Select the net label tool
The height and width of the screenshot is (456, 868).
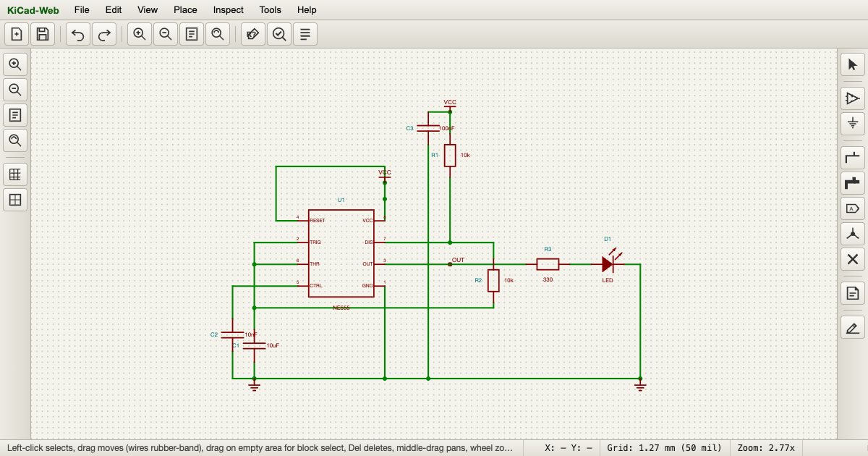[853, 208]
